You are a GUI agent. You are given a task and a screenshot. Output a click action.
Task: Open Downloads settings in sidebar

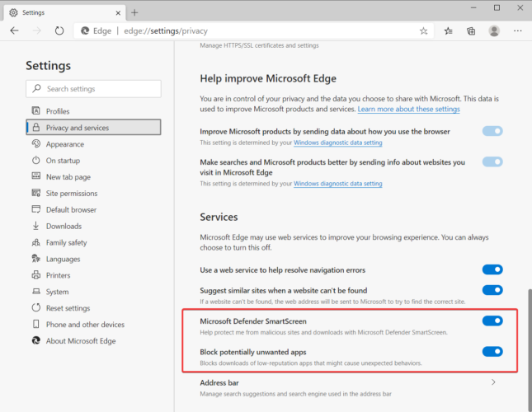click(64, 226)
